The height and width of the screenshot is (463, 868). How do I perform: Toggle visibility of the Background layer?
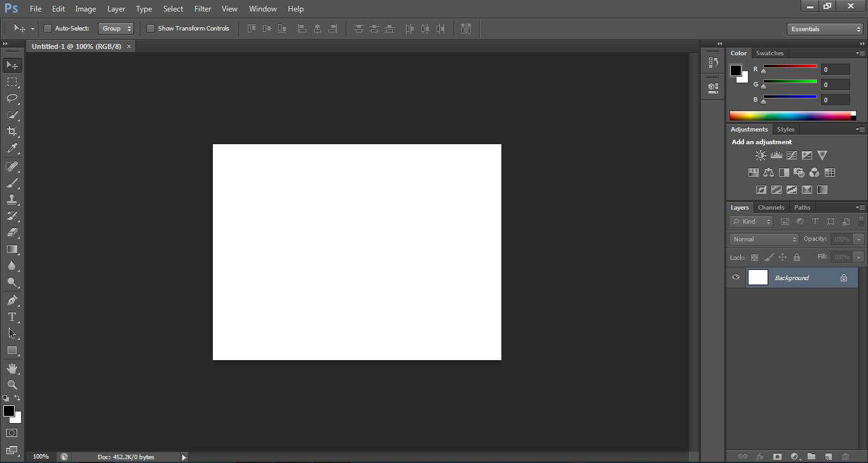735,277
